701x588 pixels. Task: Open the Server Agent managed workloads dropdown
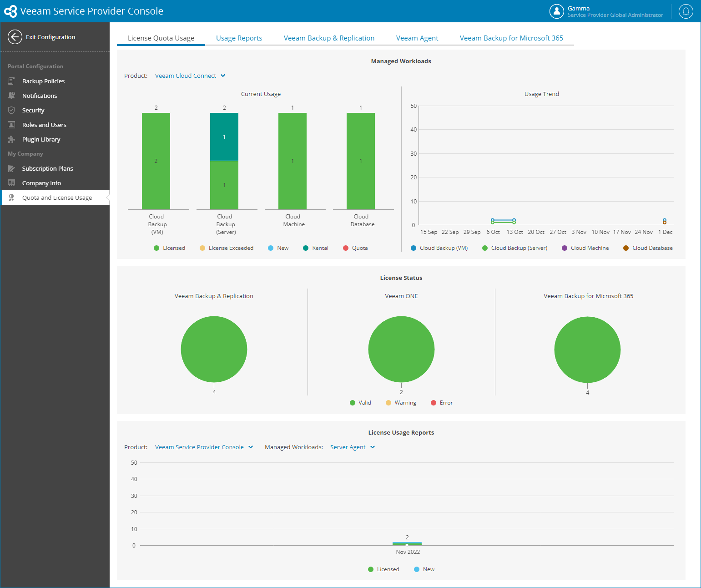click(x=353, y=447)
